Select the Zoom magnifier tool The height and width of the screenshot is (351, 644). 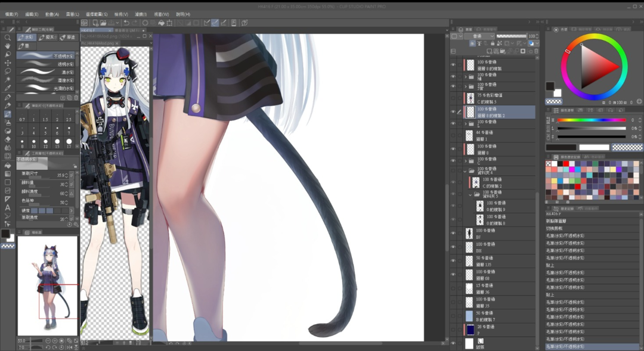(7, 38)
